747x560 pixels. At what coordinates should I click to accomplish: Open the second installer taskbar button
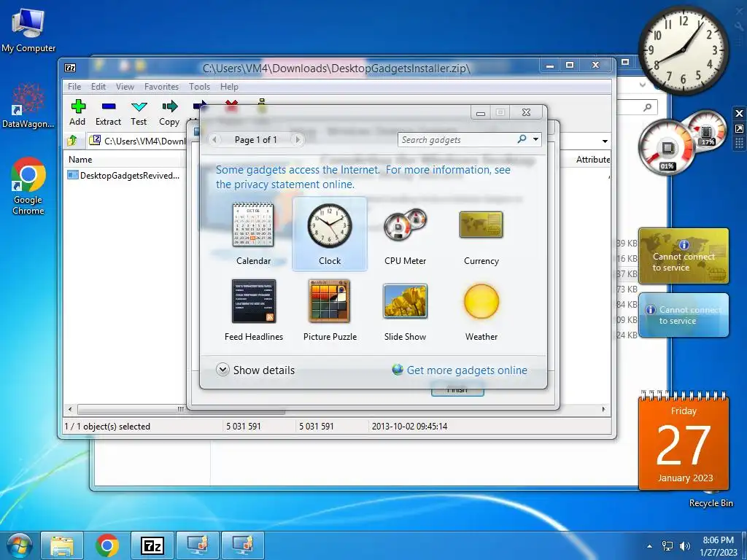coord(242,545)
